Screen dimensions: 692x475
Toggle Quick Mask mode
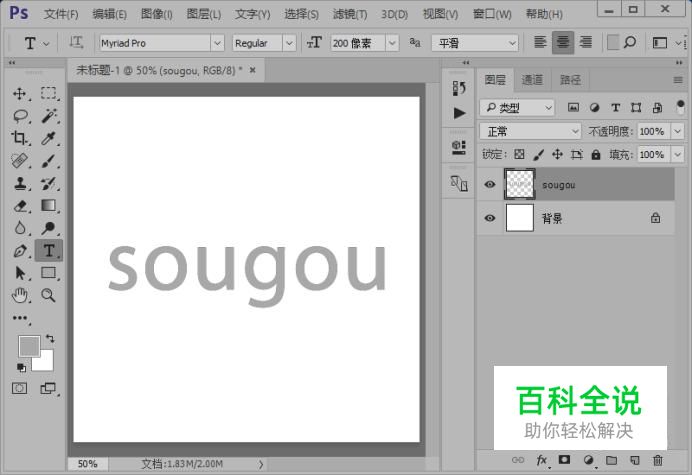[19, 388]
